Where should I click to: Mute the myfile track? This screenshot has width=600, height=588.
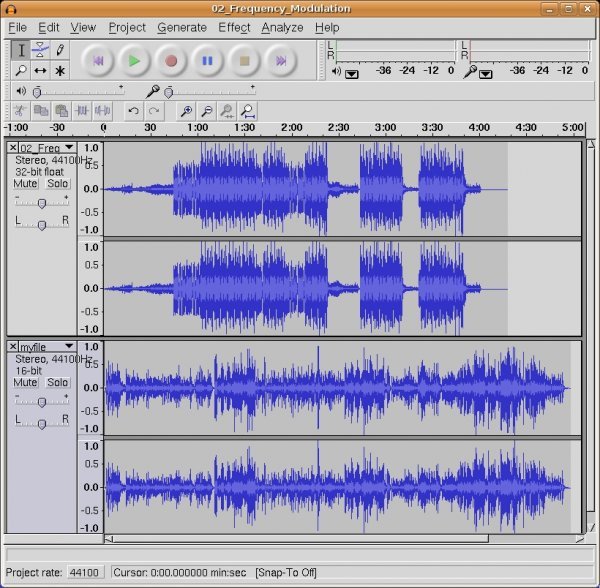(25, 382)
